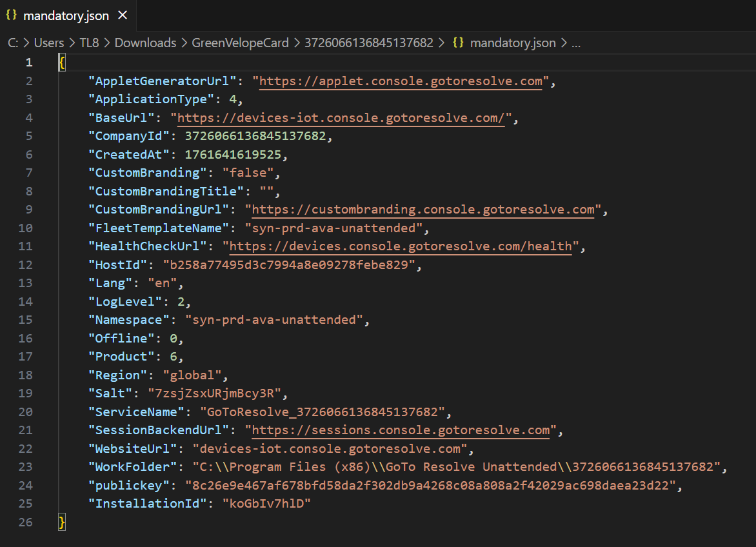The height and width of the screenshot is (547, 756).
Task: Click the JSON file icon in the mandatory.json tab
Action: 12,15
